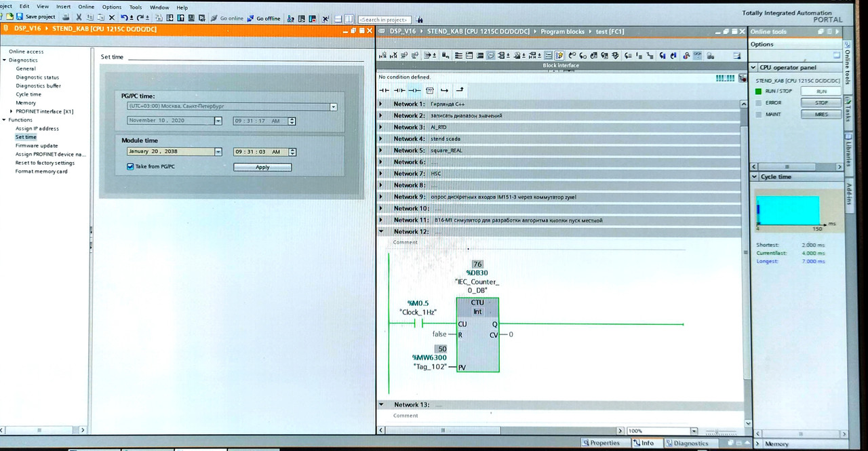Open the Online menu
Screen dimensions: 868x451
pyautogui.click(x=86, y=7)
